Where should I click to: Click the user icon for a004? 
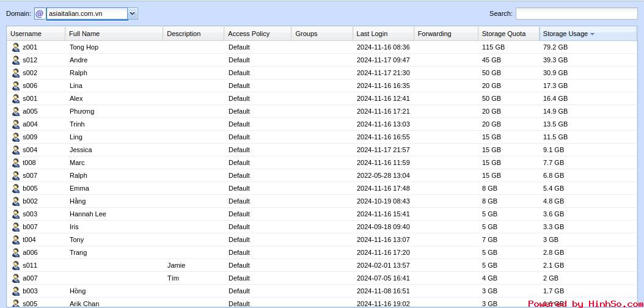[16, 124]
